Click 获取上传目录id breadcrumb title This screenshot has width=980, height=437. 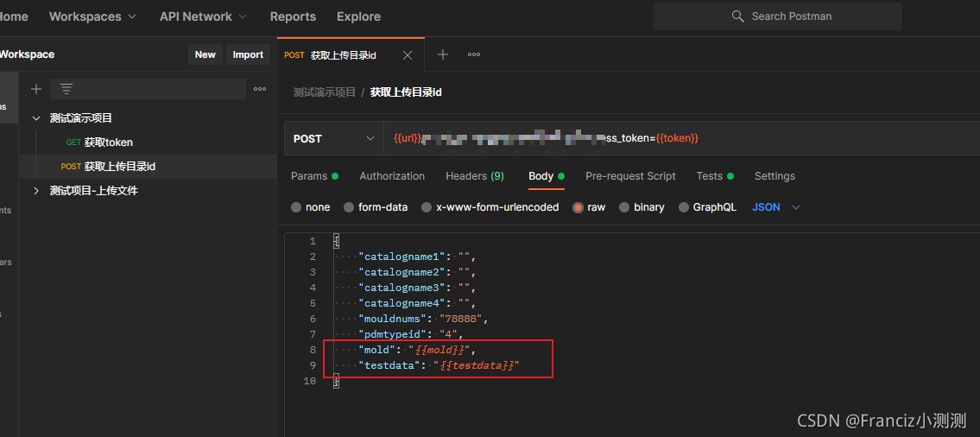point(407,92)
